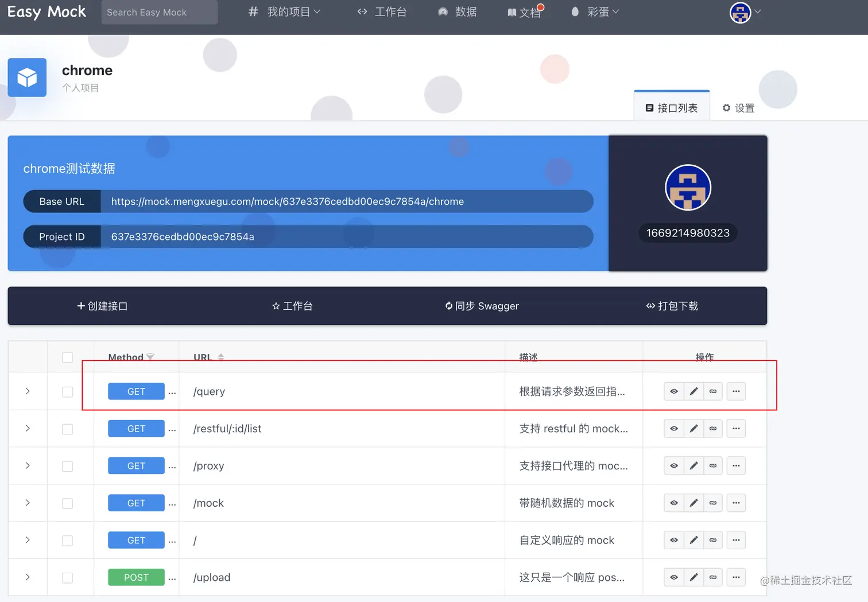Copy link of the /upload interface
This screenshot has width=868, height=602.
(713, 577)
